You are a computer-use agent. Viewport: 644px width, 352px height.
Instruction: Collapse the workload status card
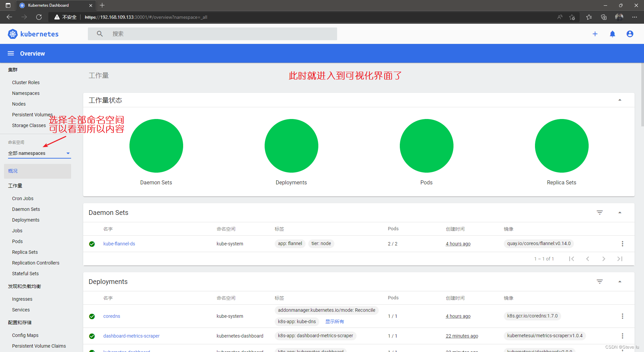[x=620, y=100]
